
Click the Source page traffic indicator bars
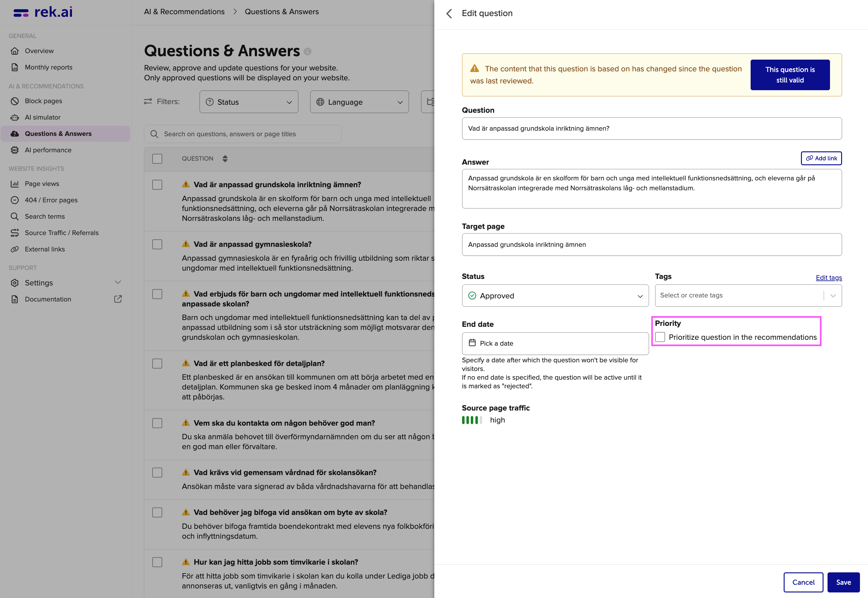(x=472, y=420)
